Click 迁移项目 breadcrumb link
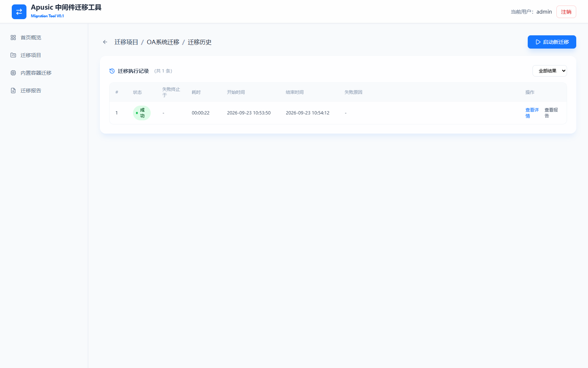Image resolution: width=588 pixels, height=368 pixels. (x=126, y=42)
